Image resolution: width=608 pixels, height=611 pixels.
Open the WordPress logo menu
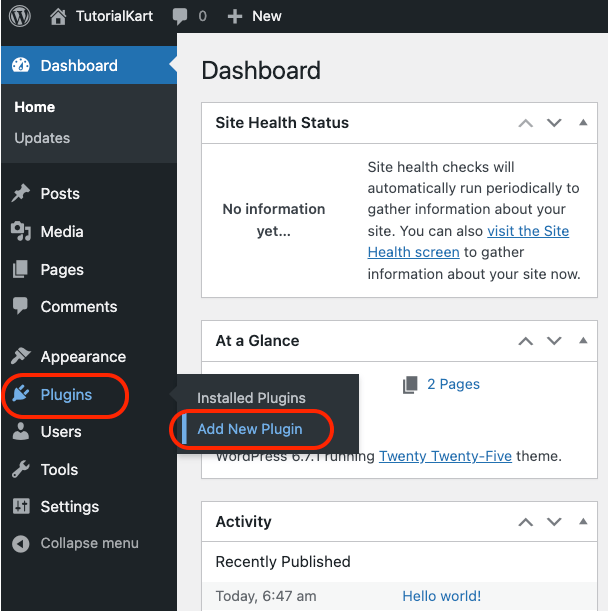20,16
